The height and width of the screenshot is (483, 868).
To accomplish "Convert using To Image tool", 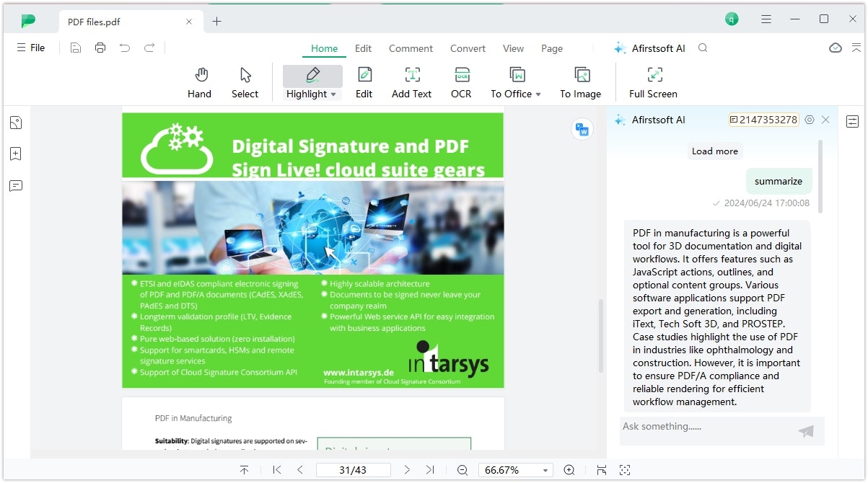I will (x=581, y=83).
